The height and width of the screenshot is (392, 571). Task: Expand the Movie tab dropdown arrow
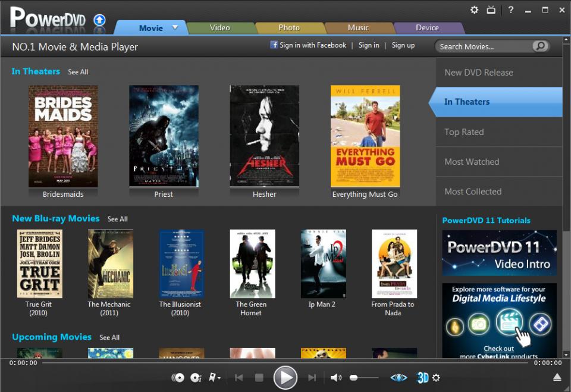[175, 27]
